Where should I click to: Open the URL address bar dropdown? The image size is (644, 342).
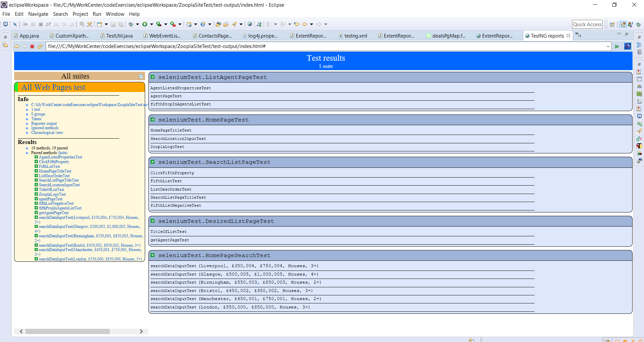point(609,46)
